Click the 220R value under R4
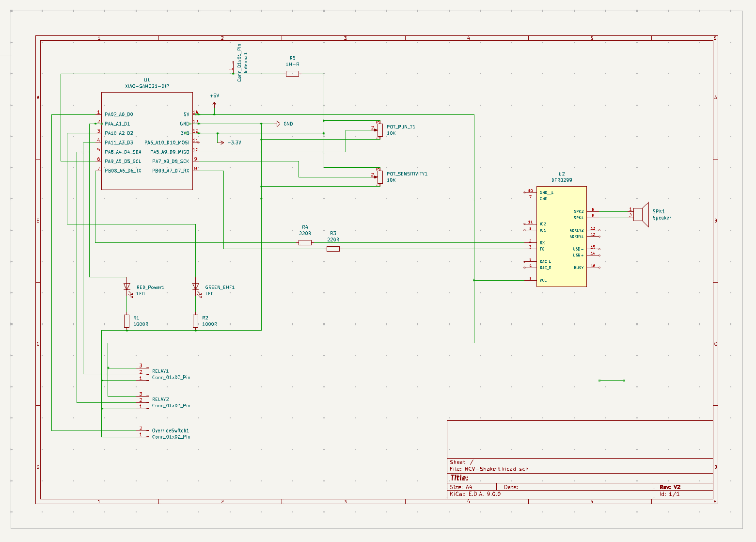This screenshot has width=756, height=542. click(x=305, y=233)
